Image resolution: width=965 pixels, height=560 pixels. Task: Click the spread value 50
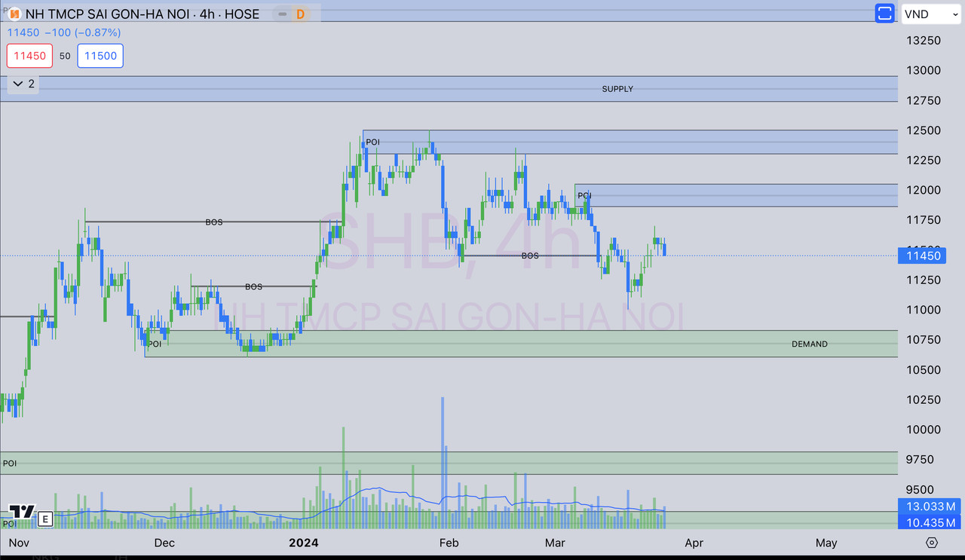click(65, 56)
